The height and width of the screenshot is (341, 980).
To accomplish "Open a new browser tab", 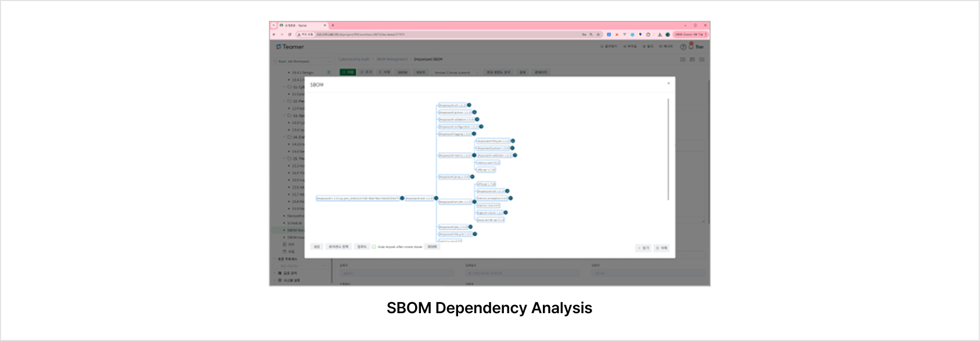I will pos(333,26).
